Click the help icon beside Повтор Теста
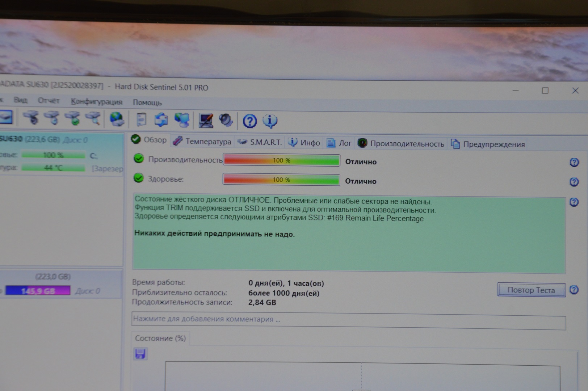 574,290
